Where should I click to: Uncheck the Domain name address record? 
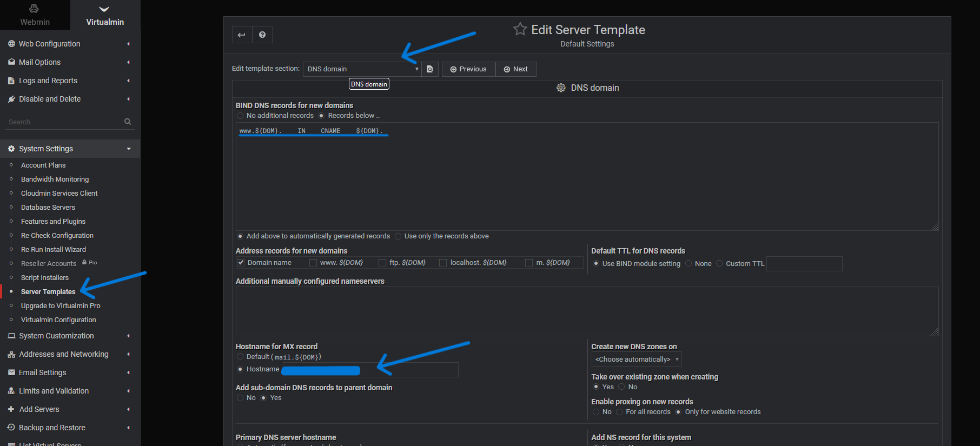[241, 263]
